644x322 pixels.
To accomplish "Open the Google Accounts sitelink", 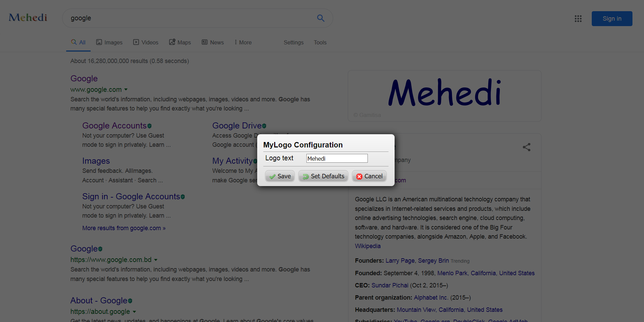I will point(114,126).
